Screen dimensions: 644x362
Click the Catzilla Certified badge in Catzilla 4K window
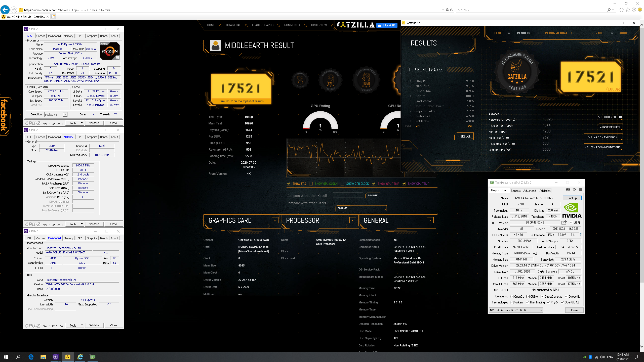coord(517,71)
